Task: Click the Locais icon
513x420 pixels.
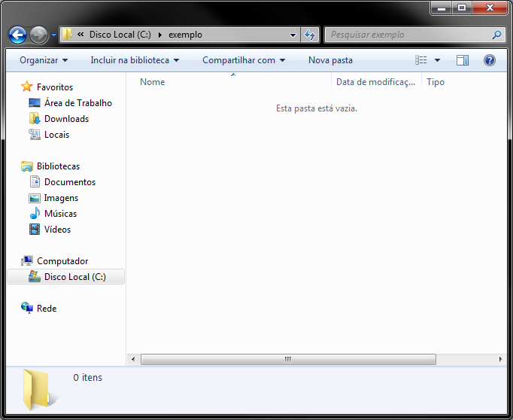Action: click(35, 134)
